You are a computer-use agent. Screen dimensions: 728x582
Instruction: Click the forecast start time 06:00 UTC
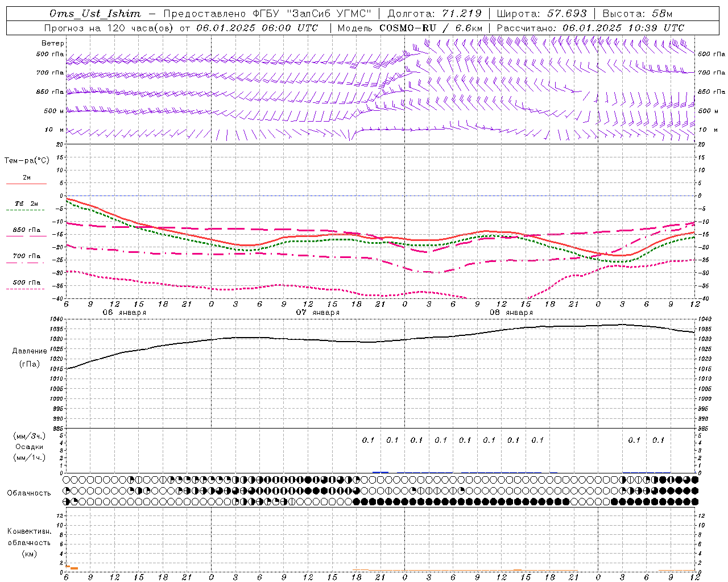click(289, 28)
